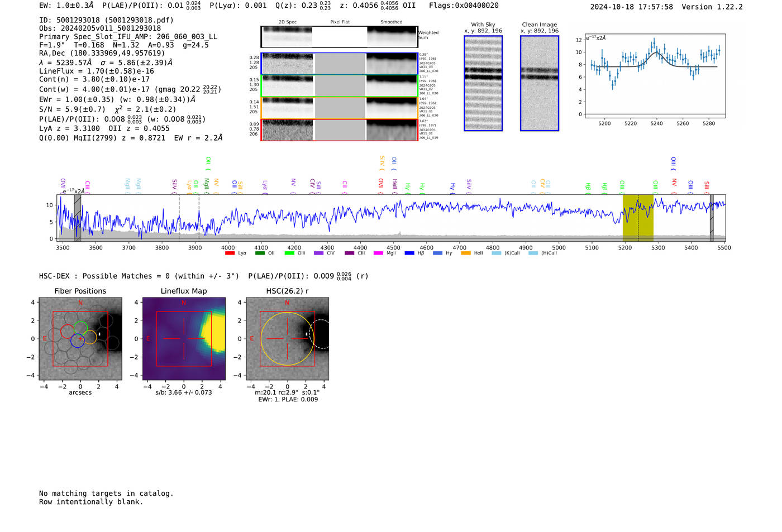Open the HSC(26.2) r image panel
The image size is (782, 532).
pyautogui.click(x=287, y=339)
